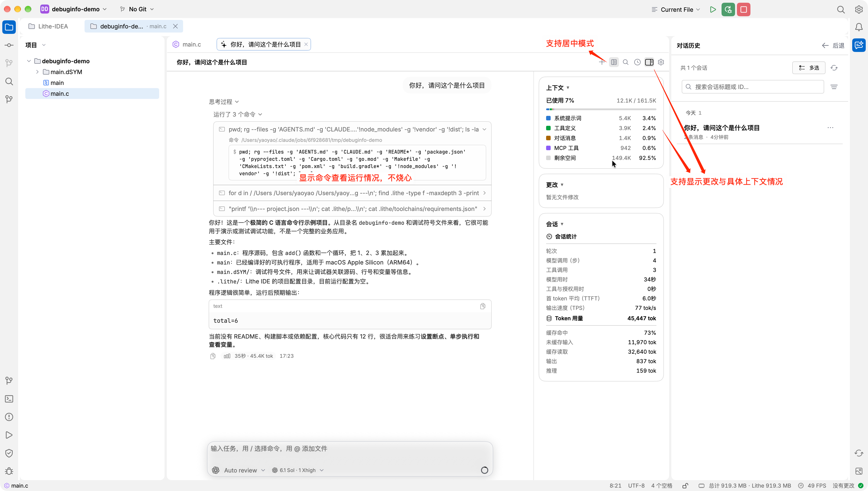Click the 搜索会话标题或 ID search field
Viewport: 868px width, 491px height.
pyautogui.click(x=752, y=87)
